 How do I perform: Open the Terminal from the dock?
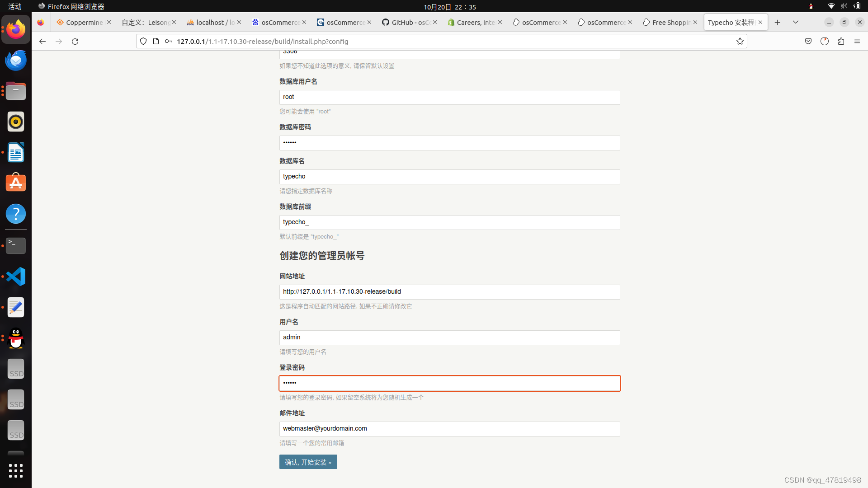tap(16, 245)
